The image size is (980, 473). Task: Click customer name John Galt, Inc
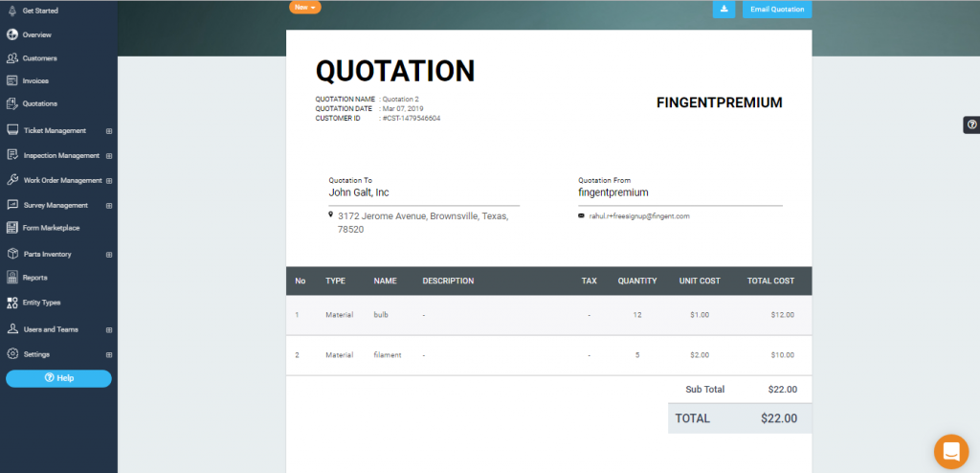(x=360, y=192)
